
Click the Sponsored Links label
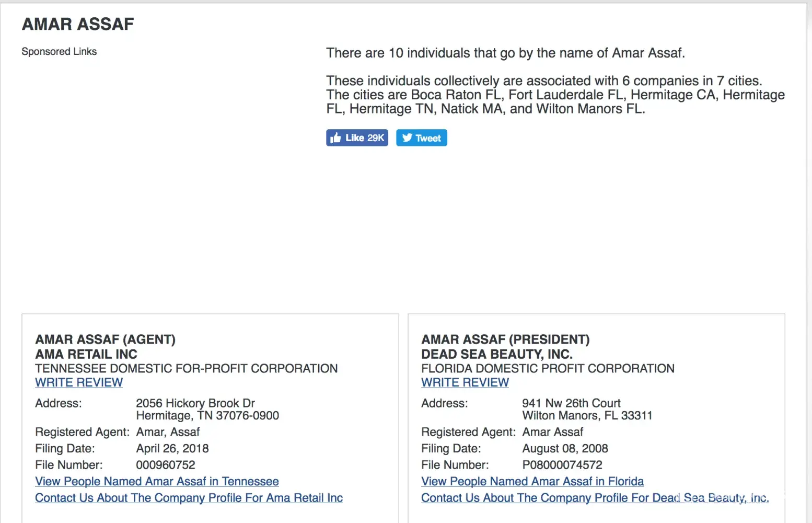point(59,52)
